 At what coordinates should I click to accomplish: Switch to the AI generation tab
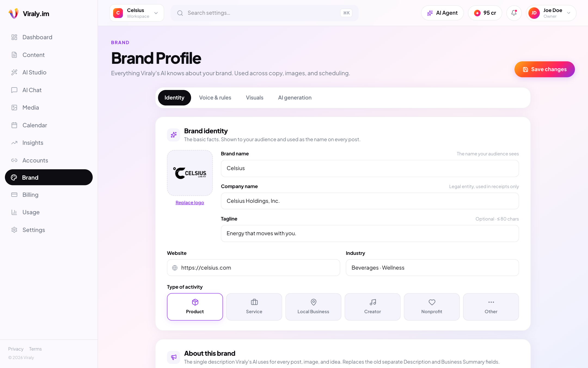(295, 98)
